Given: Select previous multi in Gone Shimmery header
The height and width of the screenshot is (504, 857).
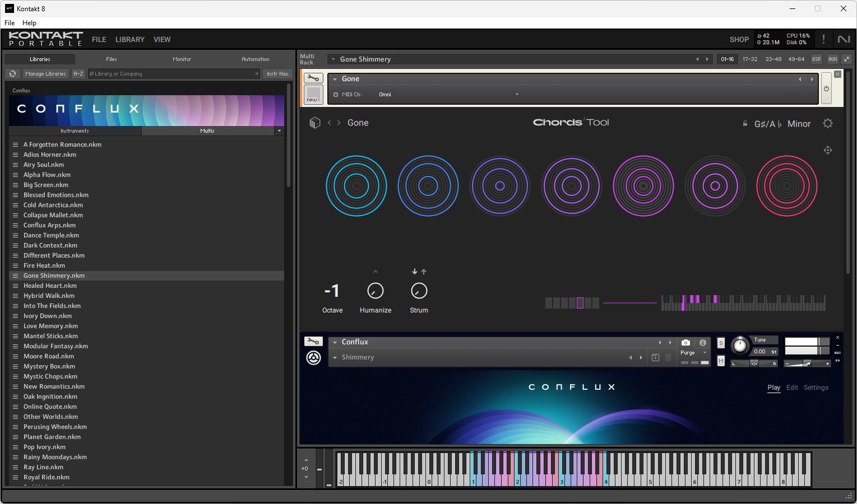Looking at the screenshot, I should point(697,59).
